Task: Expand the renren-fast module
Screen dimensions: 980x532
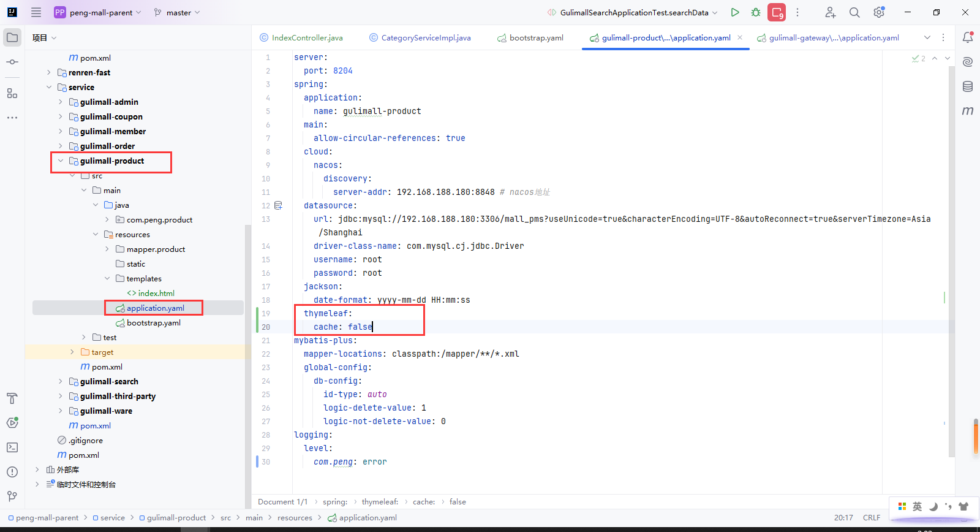Action: [49, 72]
